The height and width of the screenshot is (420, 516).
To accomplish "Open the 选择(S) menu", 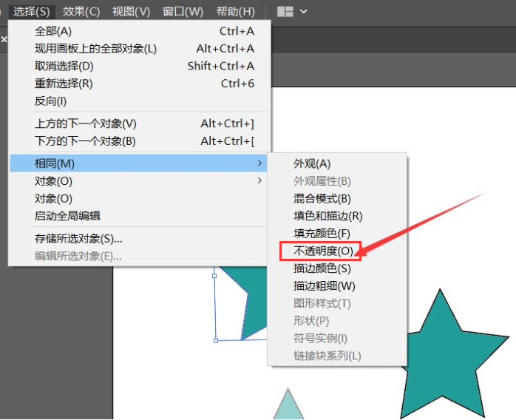I will coord(32,12).
